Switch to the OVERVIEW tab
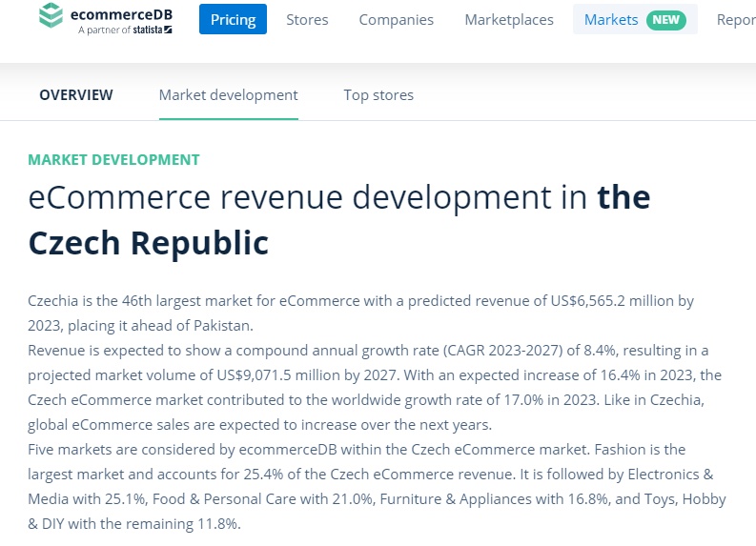756x546 pixels. [76, 94]
